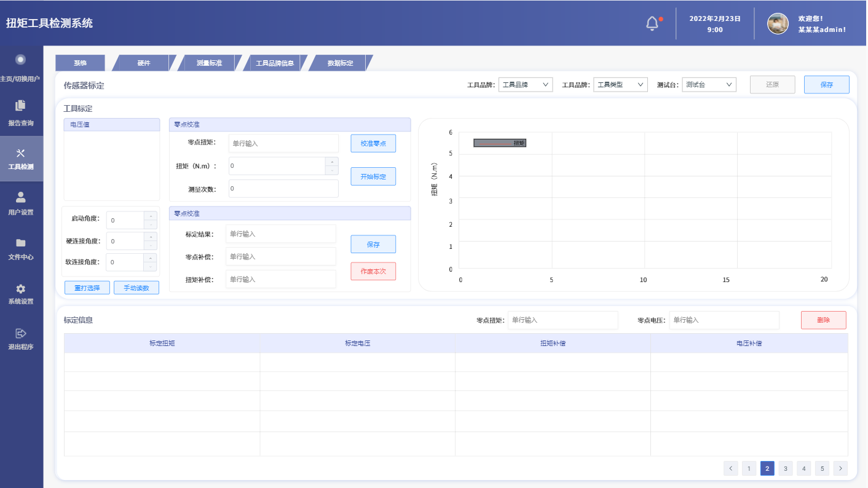The image size is (868, 488).
Task: Expand the 工具品牌 dropdown
Action: [x=526, y=85]
